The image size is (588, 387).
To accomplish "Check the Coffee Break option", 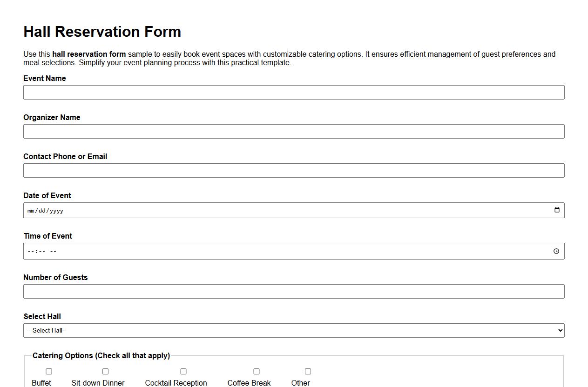I will coord(257,371).
